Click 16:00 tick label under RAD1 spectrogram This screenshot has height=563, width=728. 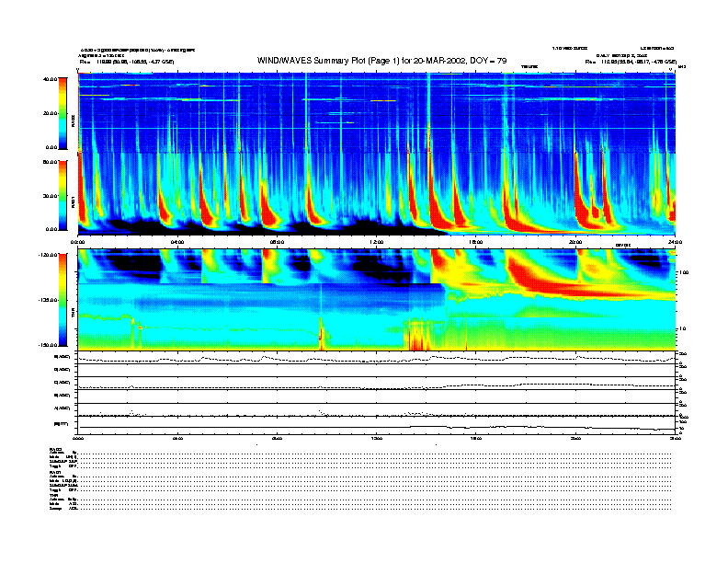pyautogui.click(x=476, y=242)
